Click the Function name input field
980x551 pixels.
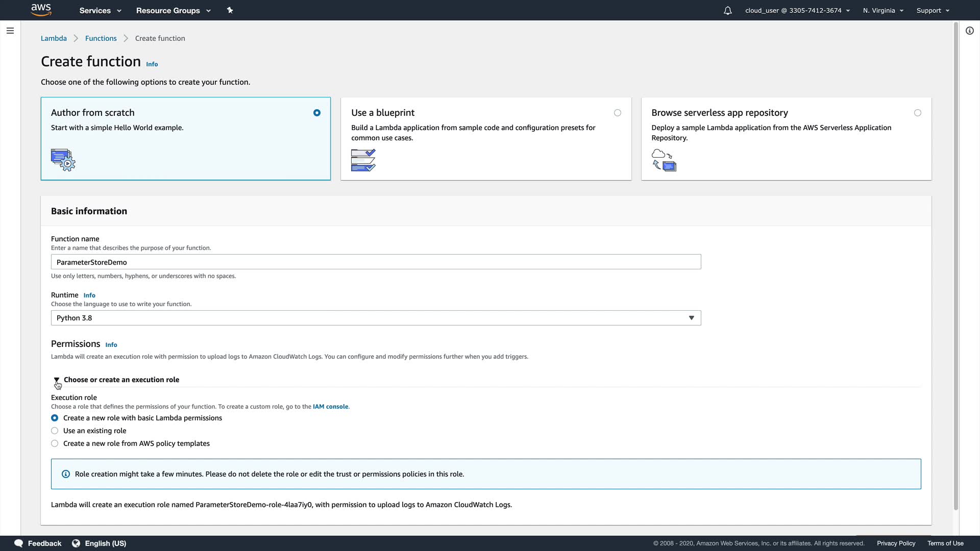(x=376, y=262)
